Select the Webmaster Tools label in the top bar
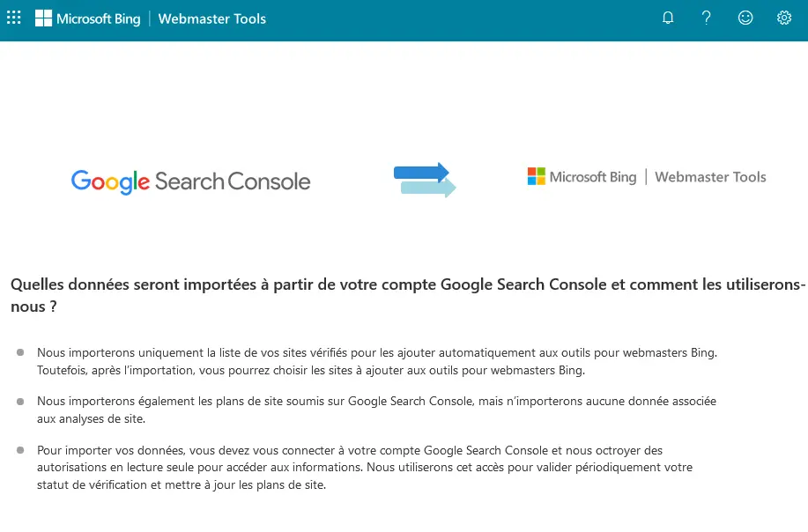The image size is (808, 532). (211, 18)
